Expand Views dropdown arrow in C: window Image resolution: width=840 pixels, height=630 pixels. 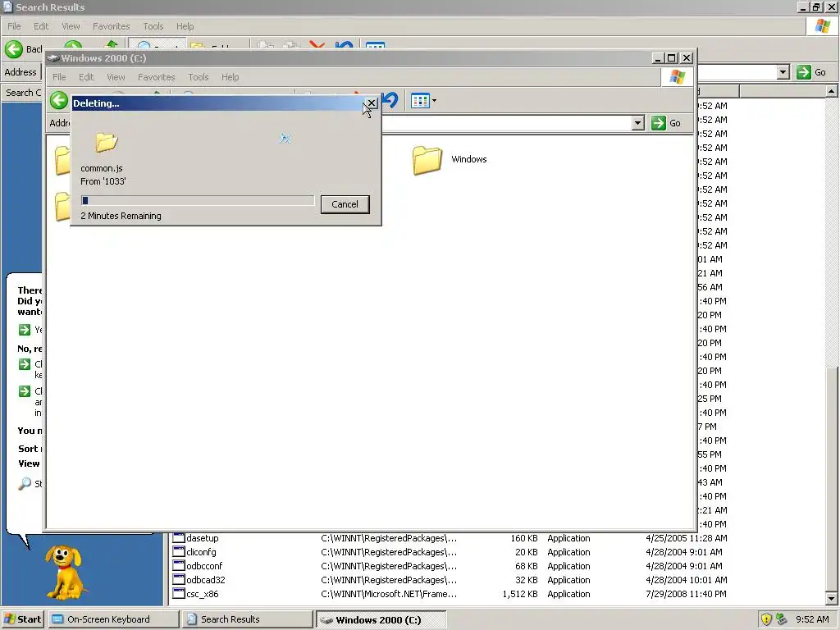tap(434, 100)
